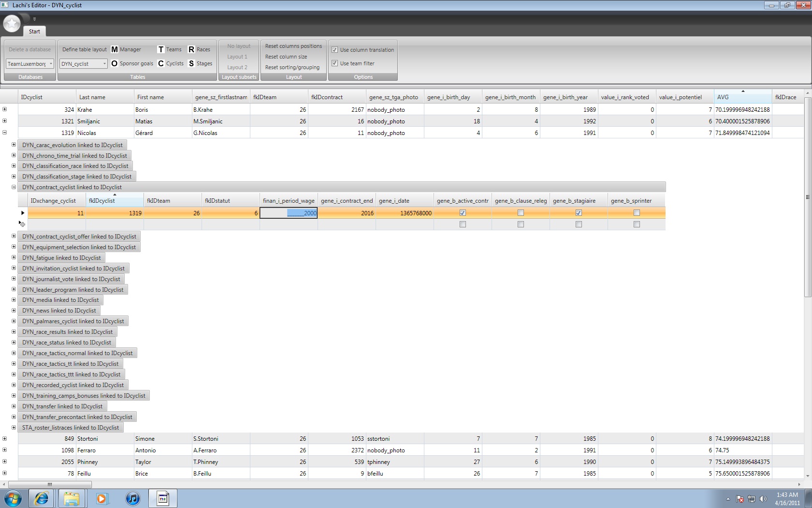Screen dimensions: 812x508
Task: Click Define table layout button
Action: coord(84,49)
